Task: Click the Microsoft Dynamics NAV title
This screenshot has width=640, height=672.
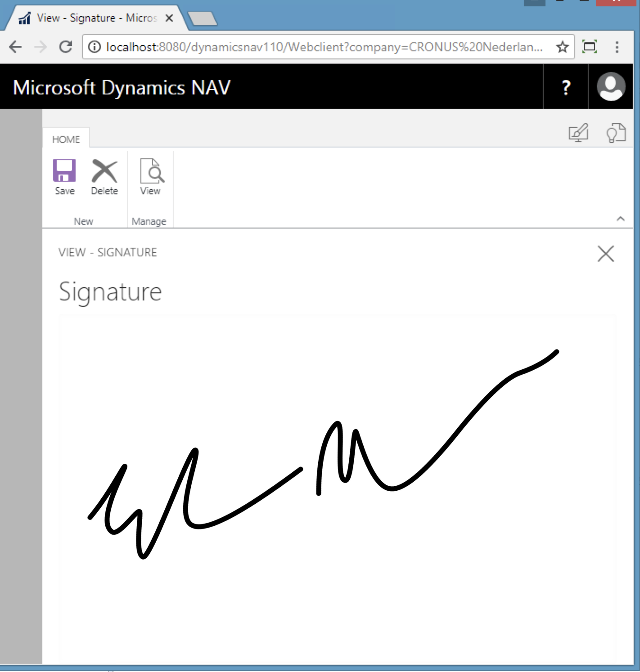Action: (x=122, y=87)
